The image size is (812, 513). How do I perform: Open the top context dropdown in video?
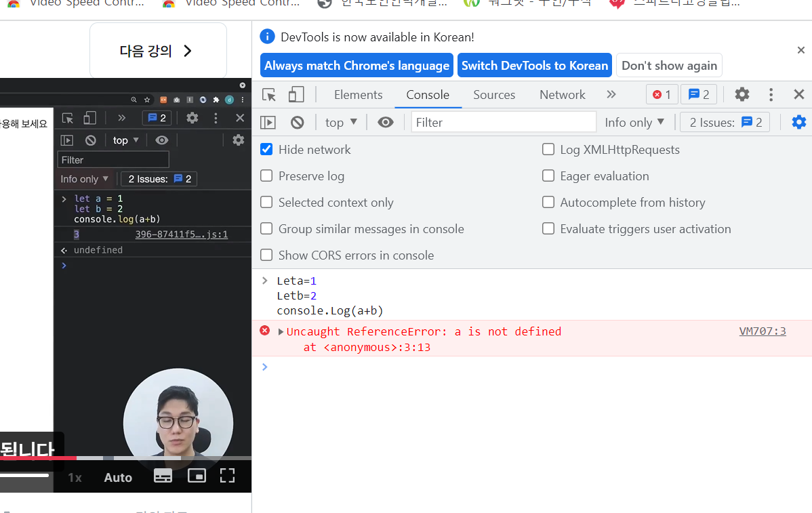pos(126,140)
